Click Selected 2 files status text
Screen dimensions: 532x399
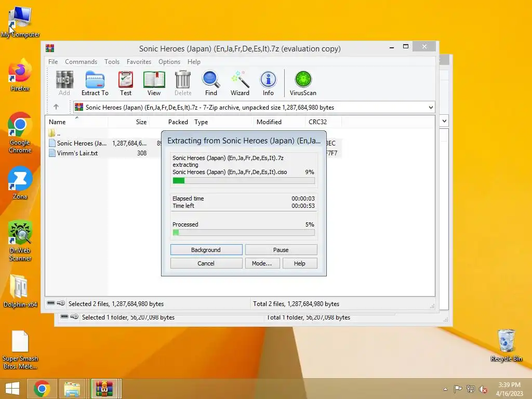pos(116,303)
